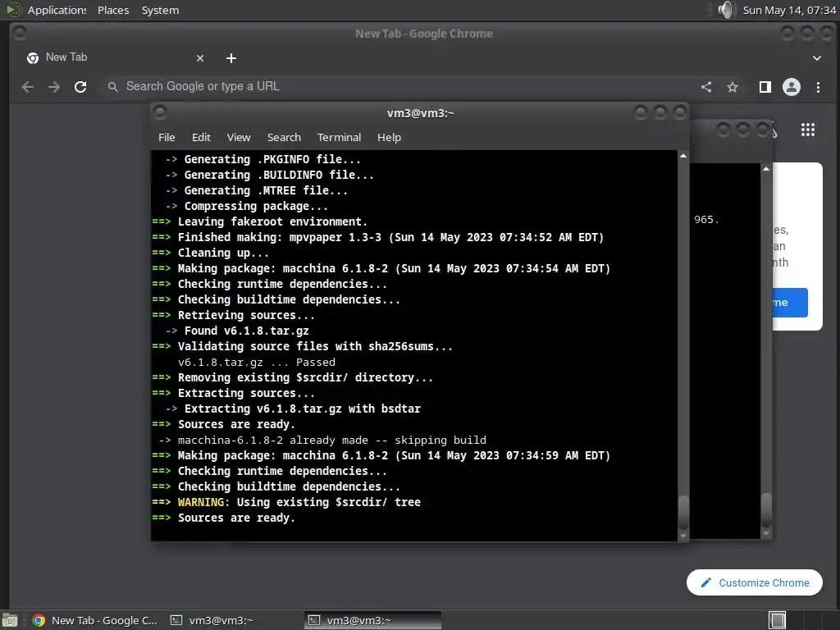
Task: Click the vm3@vm3:~ terminal title bar
Action: coord(421,113)
